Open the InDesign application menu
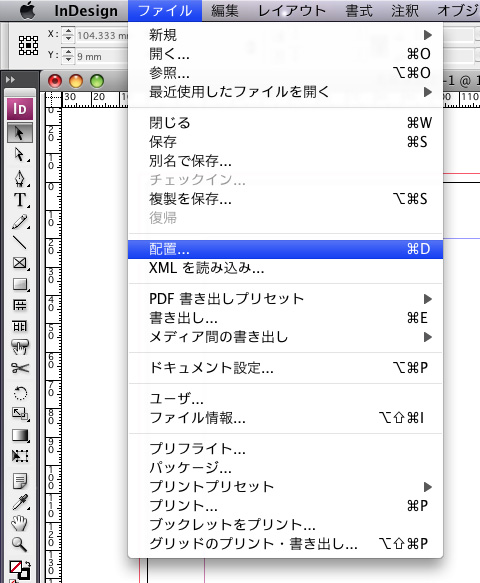The height and width of the screenshot is (583, 480). pos(86,11)
